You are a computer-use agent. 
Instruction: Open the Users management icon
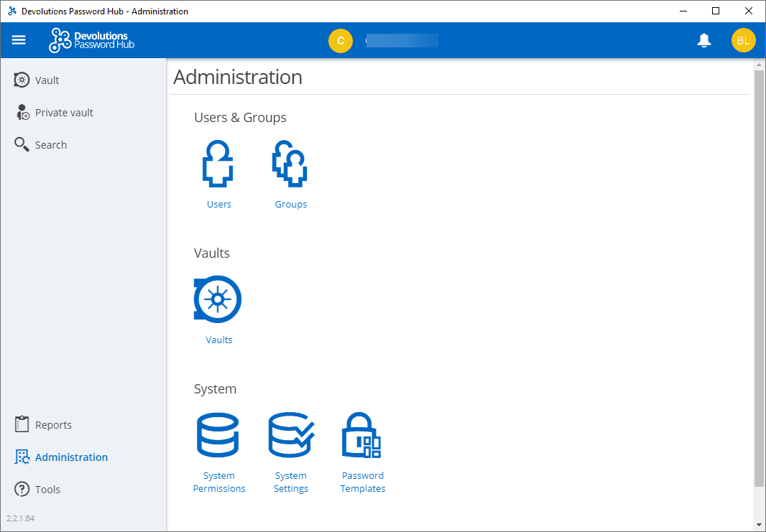218,164
